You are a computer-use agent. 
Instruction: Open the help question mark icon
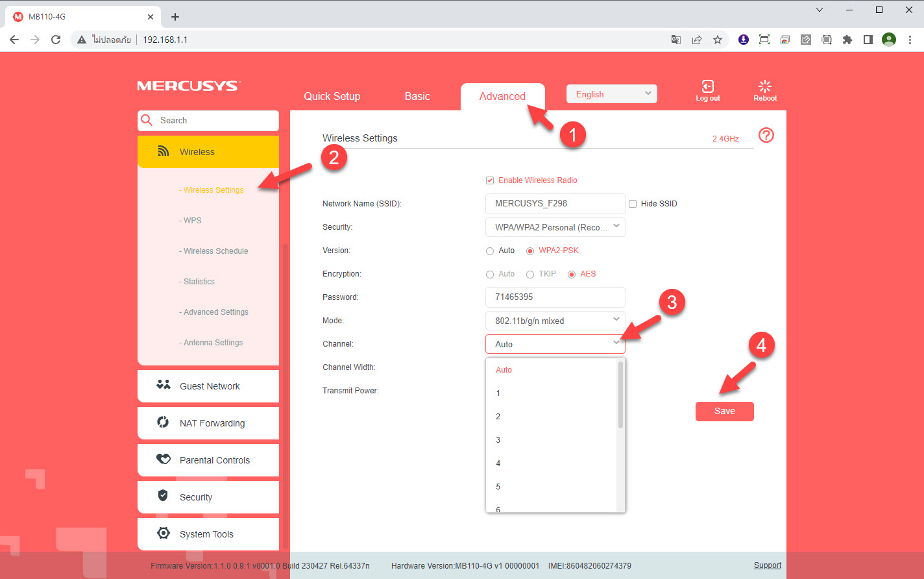coord(766,135)
